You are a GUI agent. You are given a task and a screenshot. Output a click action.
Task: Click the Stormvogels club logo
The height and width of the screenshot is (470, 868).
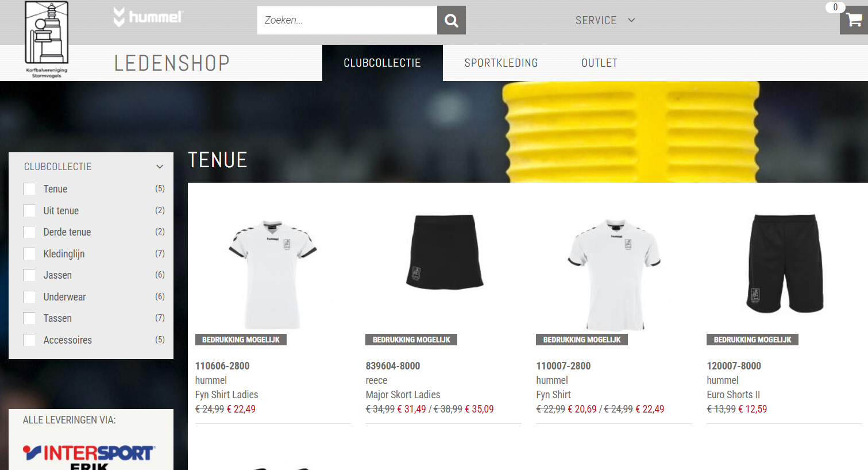(47, 40)
